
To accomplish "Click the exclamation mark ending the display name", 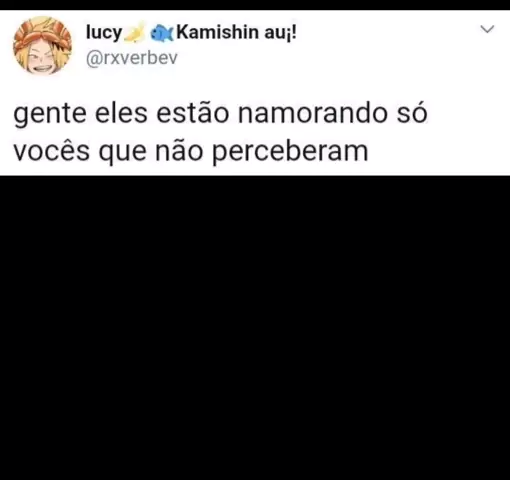I will click(293, 33).
